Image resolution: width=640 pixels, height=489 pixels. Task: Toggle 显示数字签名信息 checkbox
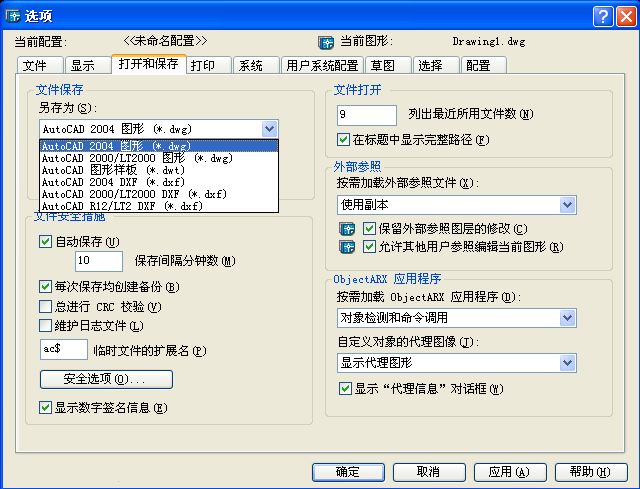(x=45, y=407)
